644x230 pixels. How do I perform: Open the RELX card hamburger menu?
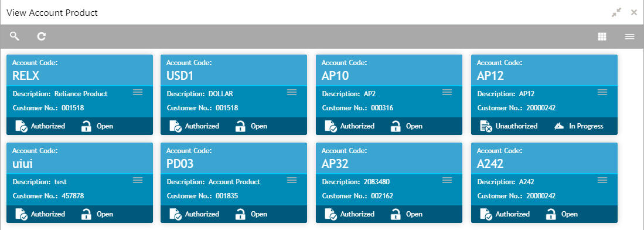138,92
